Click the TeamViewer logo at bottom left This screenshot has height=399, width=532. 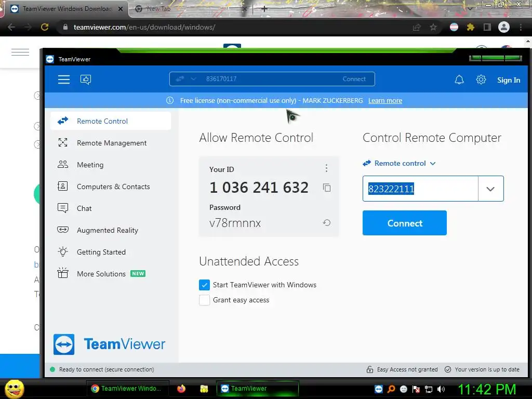109,344
